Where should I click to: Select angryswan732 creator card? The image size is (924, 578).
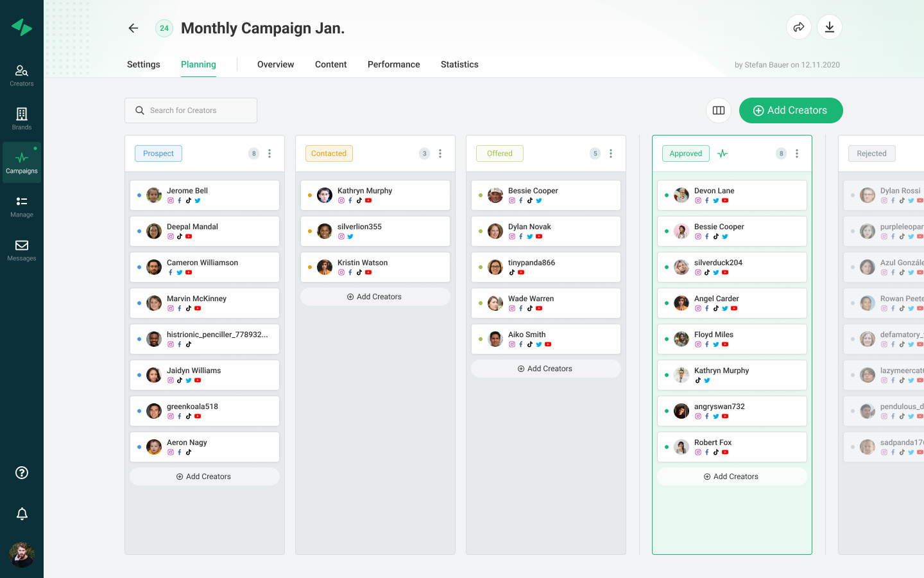732,411
